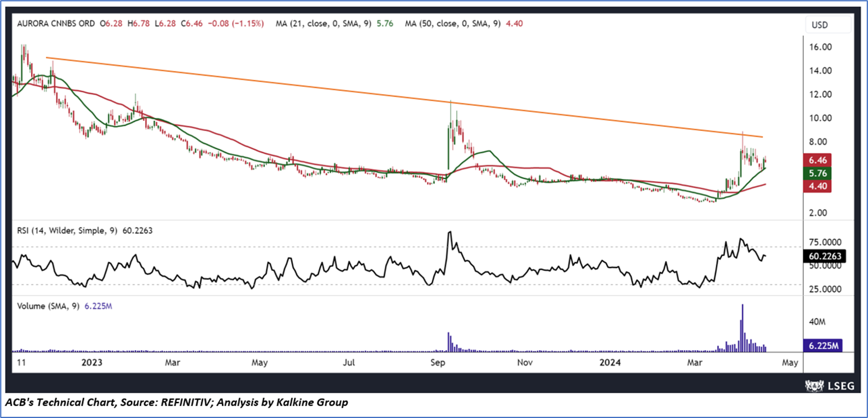
Task: Click the Sep date axis label
Action: (439, 362)
